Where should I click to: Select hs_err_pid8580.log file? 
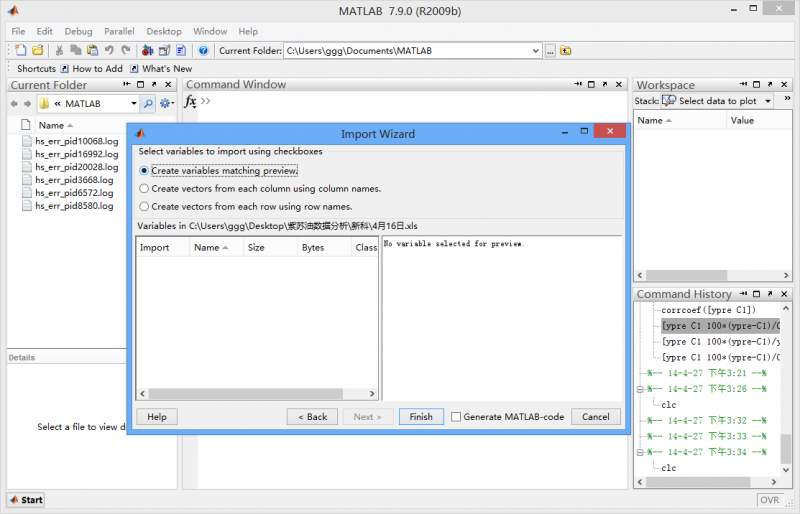point(74,206)
